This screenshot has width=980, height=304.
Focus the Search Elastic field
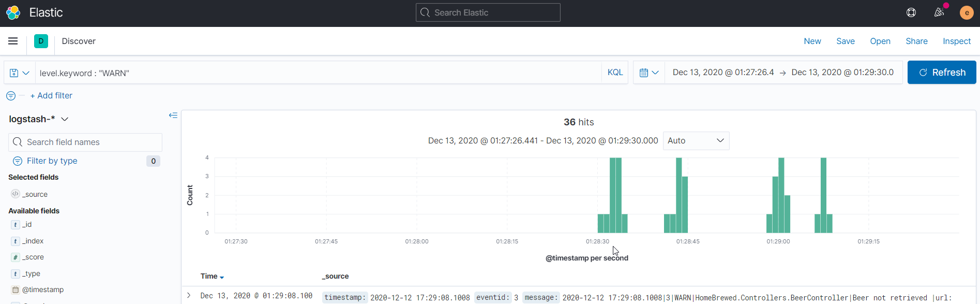coord(488,12)
